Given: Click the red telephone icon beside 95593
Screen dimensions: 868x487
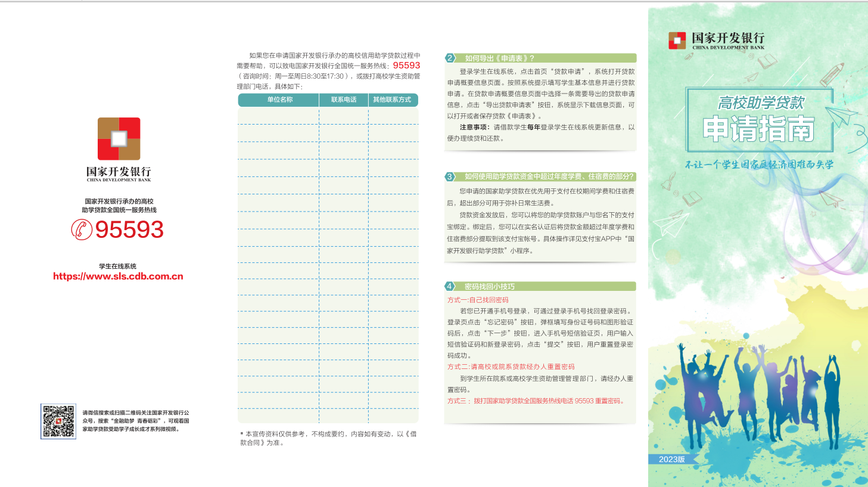Looking at the screenshot, I should tap(82, 229).
